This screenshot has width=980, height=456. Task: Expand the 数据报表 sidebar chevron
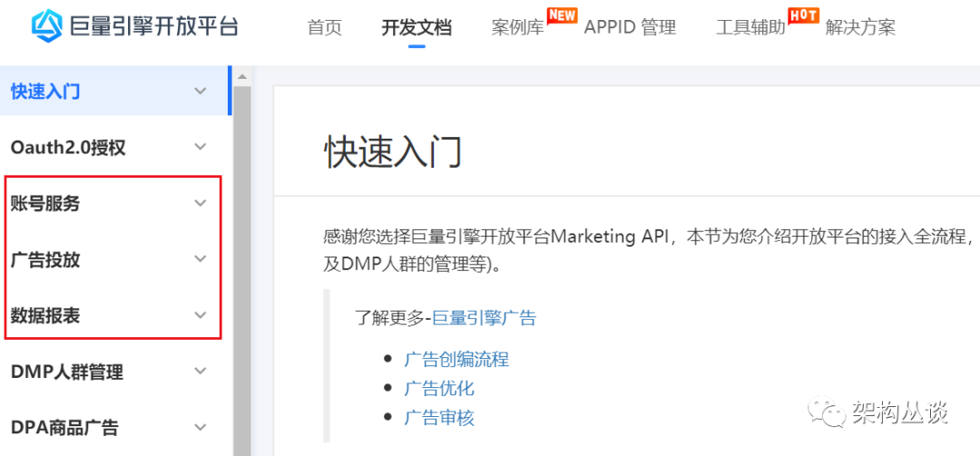(200, 315)
